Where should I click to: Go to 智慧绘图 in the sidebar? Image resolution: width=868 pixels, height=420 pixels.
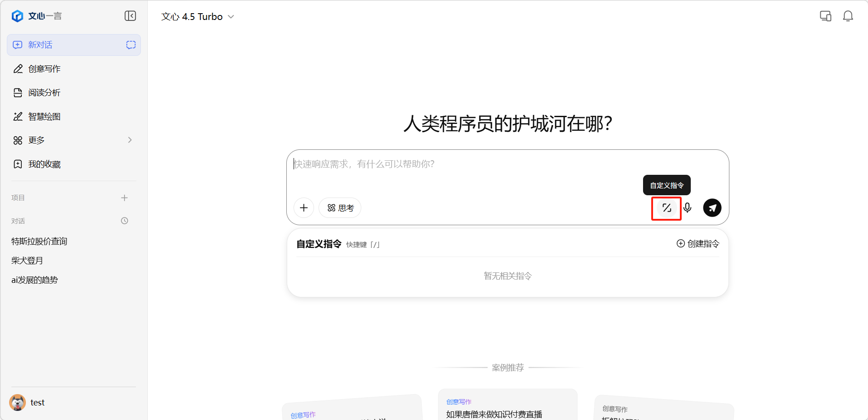45,117
